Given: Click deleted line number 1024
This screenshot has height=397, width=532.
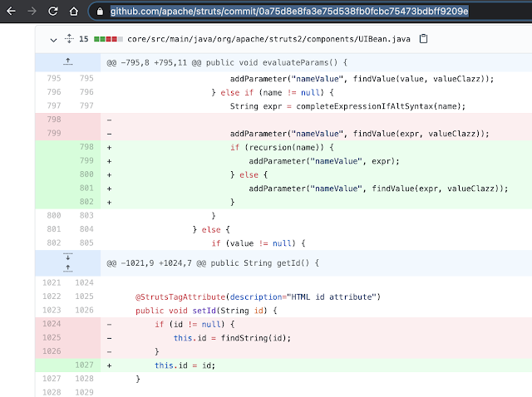Looking at the screenshot, I should pyautogui.click(x=52, y=324).
